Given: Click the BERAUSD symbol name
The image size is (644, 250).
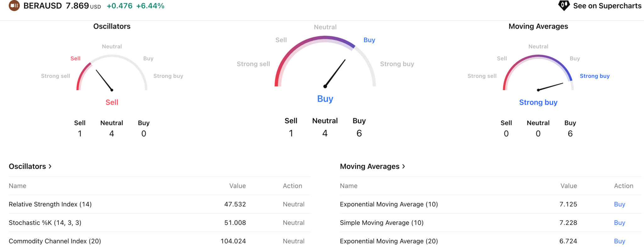Looking at the screenshot, I should point(42,6).
